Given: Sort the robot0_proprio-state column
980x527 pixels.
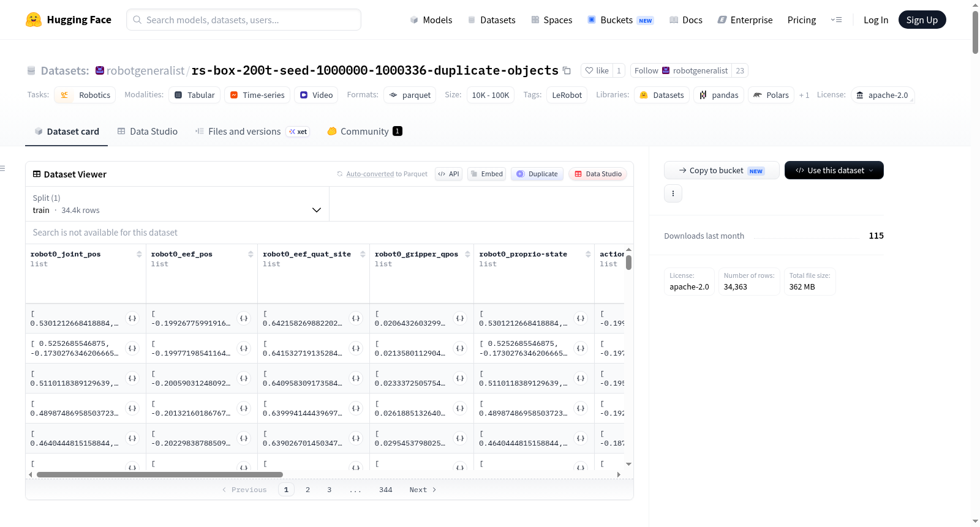Looking at the screenshot, I should coord(588,254).
